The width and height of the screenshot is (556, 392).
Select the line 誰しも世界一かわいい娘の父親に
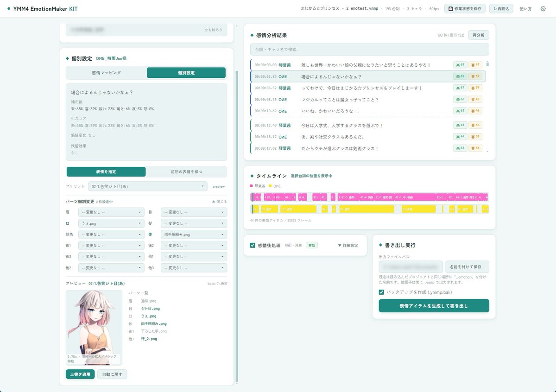click(368, 65)
